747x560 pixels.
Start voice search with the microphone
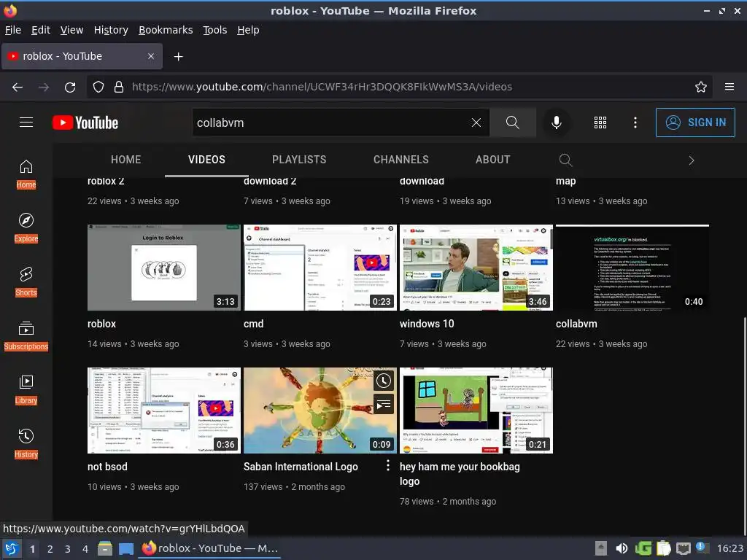click(556, 122)
